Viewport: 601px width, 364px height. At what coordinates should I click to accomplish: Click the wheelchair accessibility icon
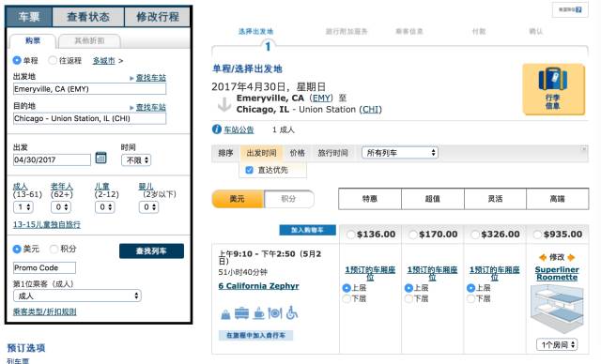[292, 312]
